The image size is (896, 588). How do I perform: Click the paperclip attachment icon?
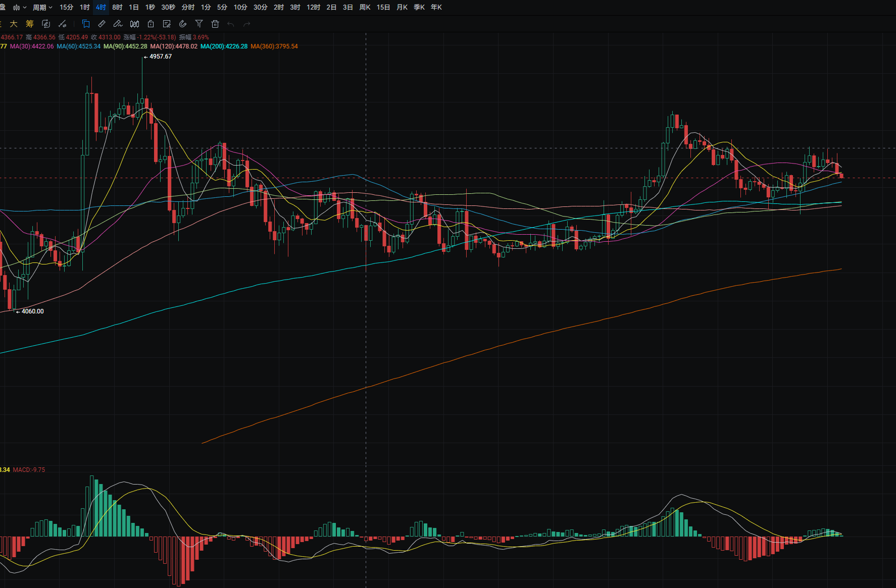pyautogui.click(x=183, y=24)
